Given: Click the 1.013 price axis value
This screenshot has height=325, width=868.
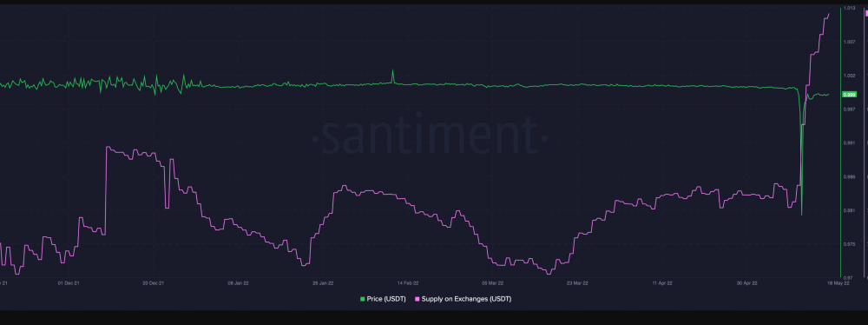Looking at the screenshot, I should click(x=849, y=9).
